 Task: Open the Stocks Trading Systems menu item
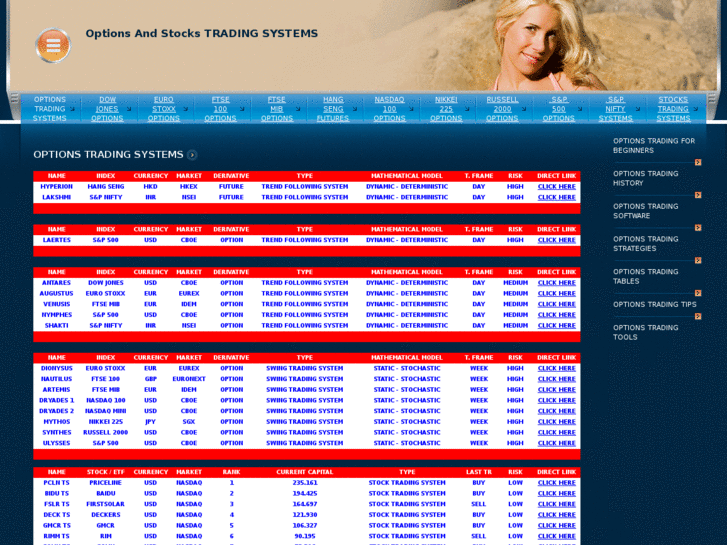[x=673, y=109]
